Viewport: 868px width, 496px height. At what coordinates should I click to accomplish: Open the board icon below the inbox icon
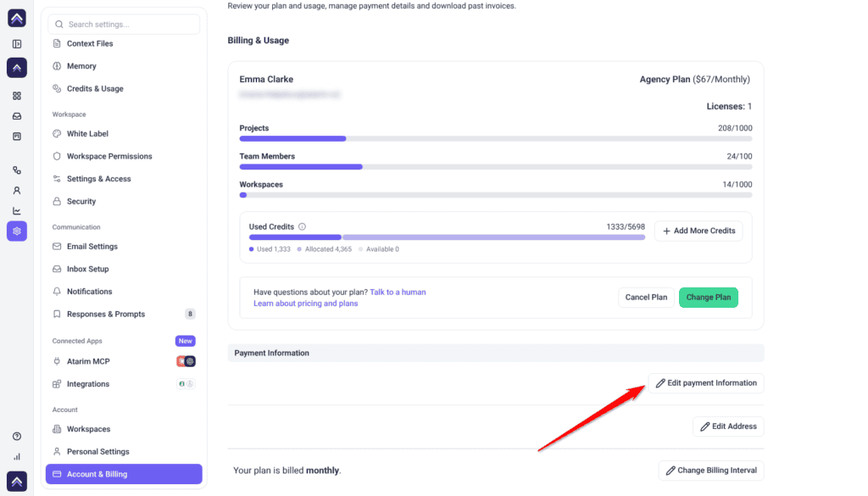tap(17, 137)
